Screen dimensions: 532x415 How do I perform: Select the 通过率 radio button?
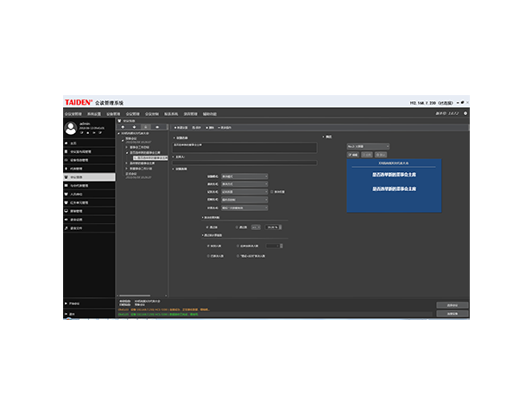206,227
